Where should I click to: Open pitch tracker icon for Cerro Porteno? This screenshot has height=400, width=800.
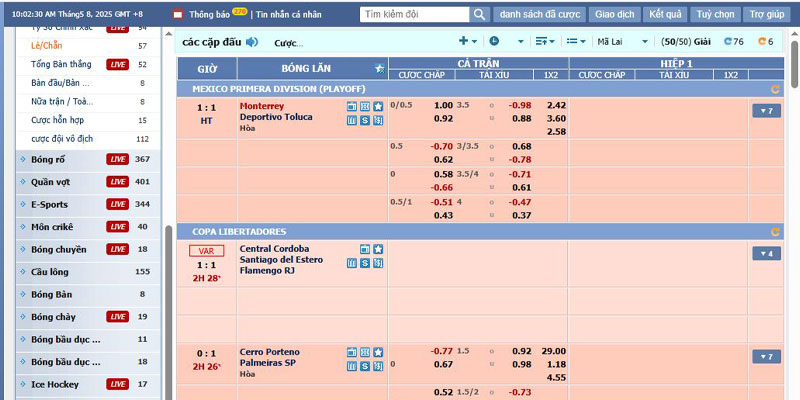click(x=364, y=352)
